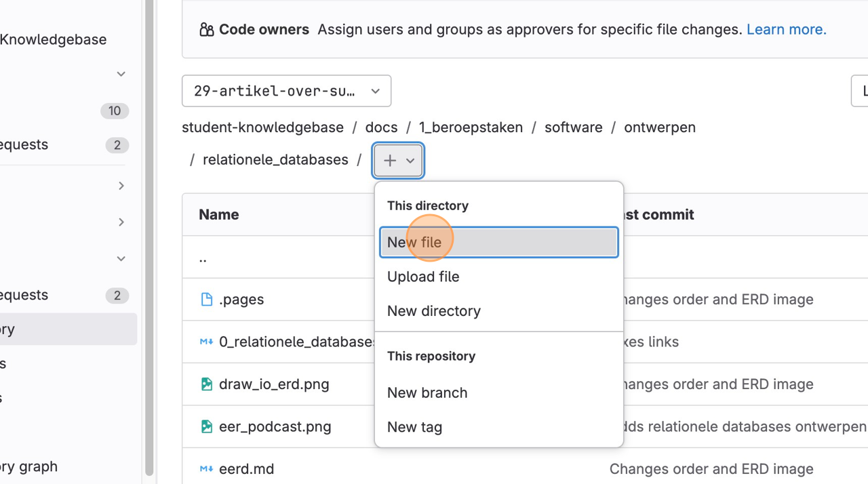This screenshot has width=868, height=484.
Task: Go to student-knowledgebase breadcrumb
Action: click(262, 127)
